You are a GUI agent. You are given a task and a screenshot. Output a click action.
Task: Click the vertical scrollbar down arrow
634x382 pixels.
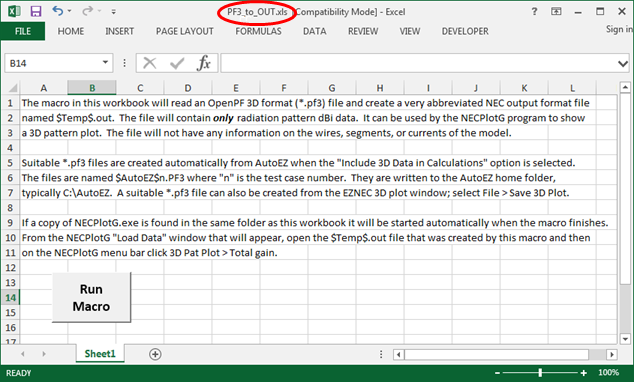click(625, 339)
